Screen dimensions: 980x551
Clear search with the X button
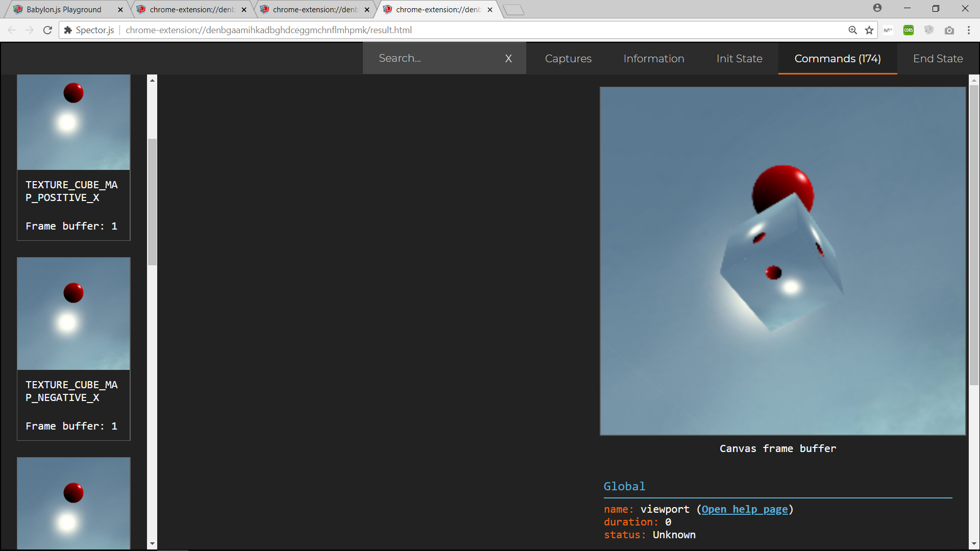tap(508, 59)
